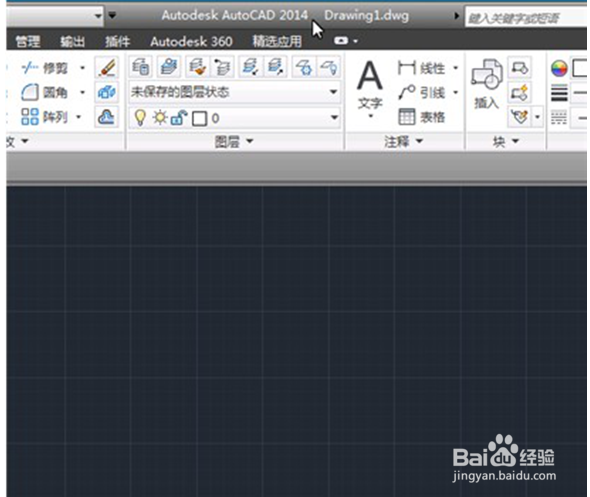Select the Table (表格) tool
590x497 pixels.
coord(421,117)
